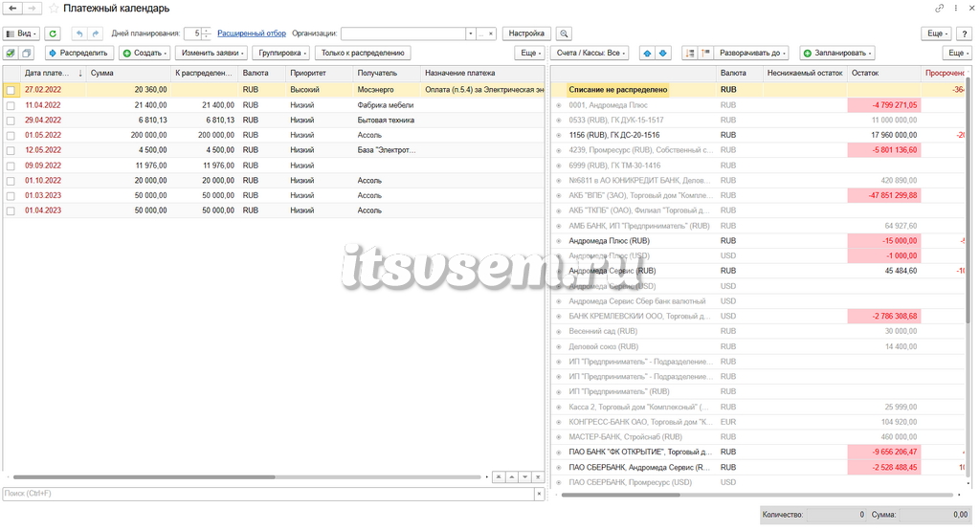Open Счета / Кассы: Все filter dropdown
The image size is (980, 530).
point(590,54)
